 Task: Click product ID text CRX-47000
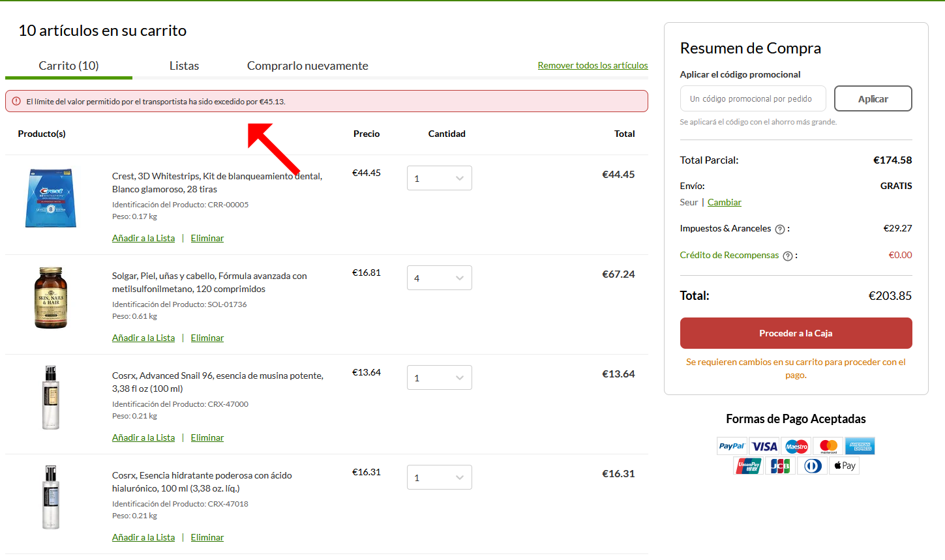[228, 404]
